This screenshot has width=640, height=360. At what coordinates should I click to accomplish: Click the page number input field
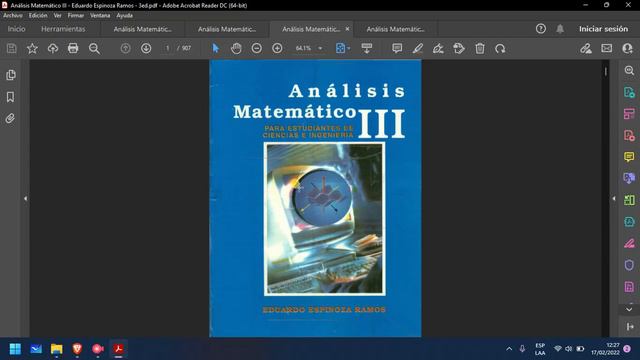[167, 48]
